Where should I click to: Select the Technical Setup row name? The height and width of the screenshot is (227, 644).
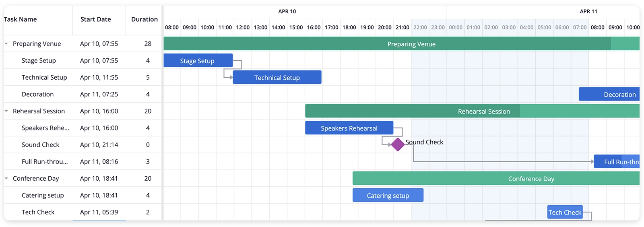44,77
